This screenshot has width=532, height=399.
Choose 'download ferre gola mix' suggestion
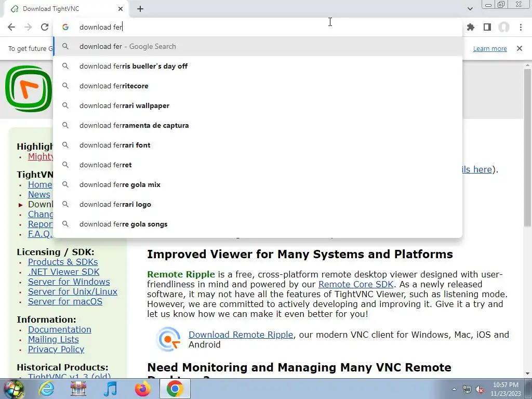258,184
